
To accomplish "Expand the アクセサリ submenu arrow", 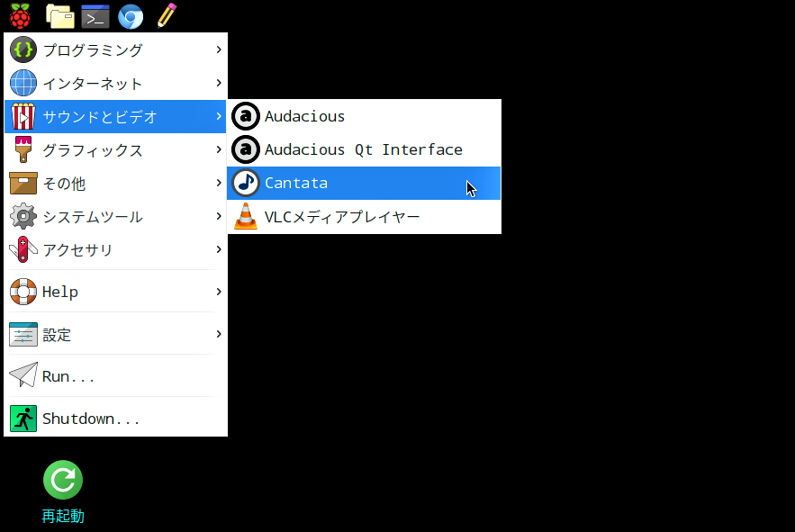I will (x=219, y=249).
